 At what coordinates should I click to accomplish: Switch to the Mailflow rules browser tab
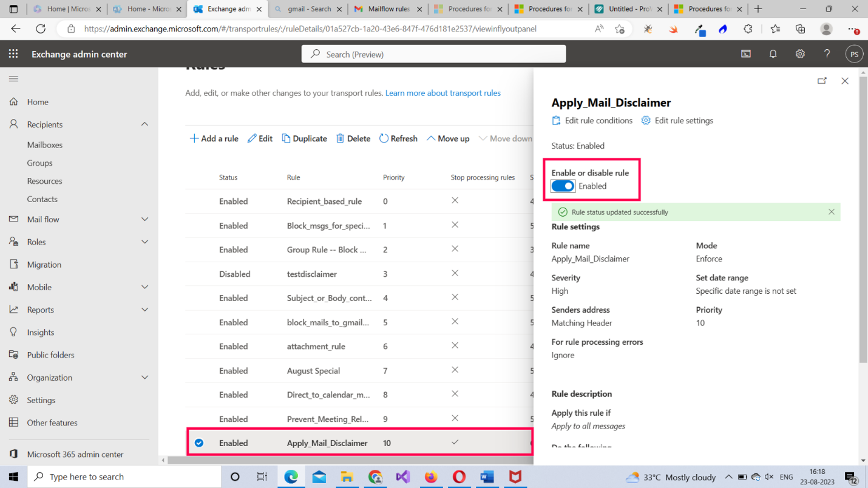tap(388, 9)
